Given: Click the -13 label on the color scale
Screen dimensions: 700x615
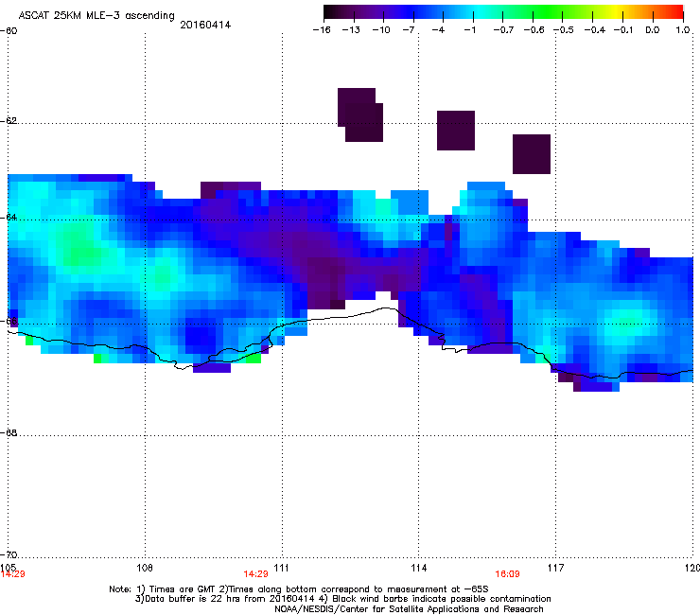Looking at the screenshot, I should [x=351, y=30].
